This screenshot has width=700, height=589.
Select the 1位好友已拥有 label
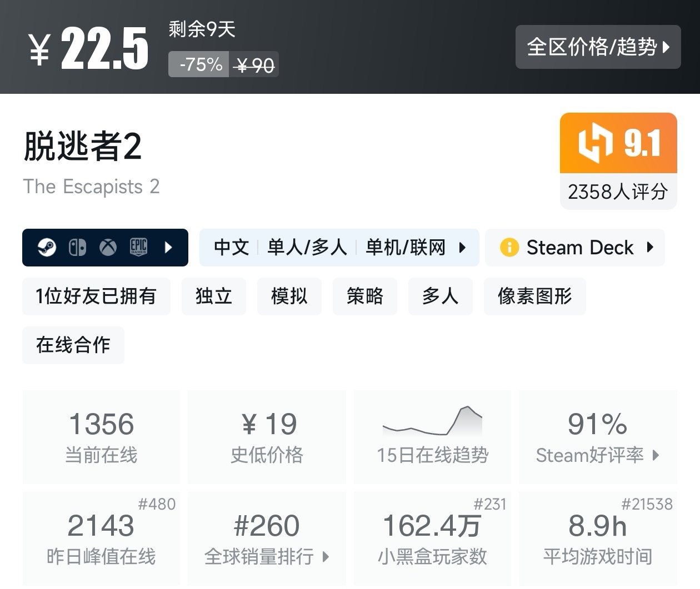point(96,296)
